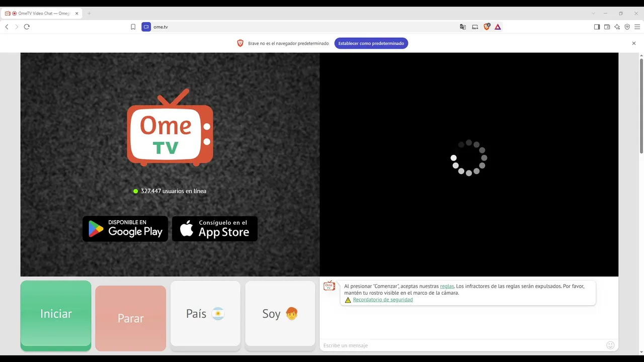Open the tab search dropdown chevron
This screenshot has height=362, width=644.
tap(593, 14)
